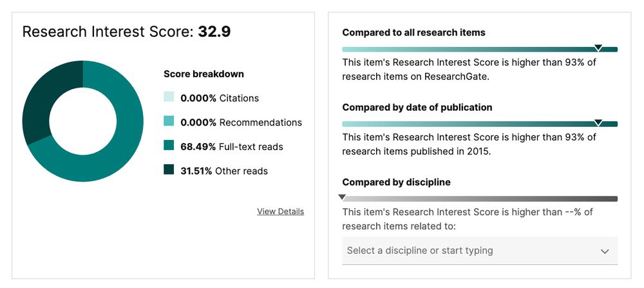
Task: Click the 31.51% Other reads label
Action: click(223, 171)
